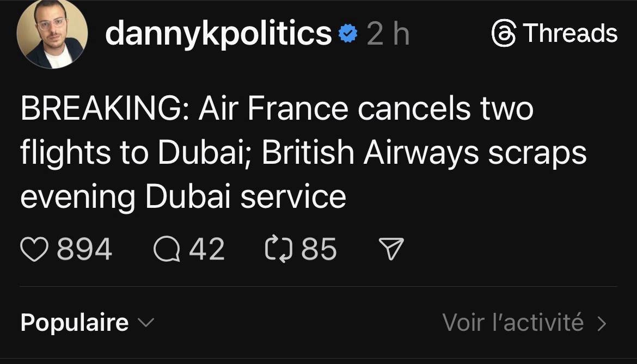View the 85 reposts count
637x364 pixels.
319,250
